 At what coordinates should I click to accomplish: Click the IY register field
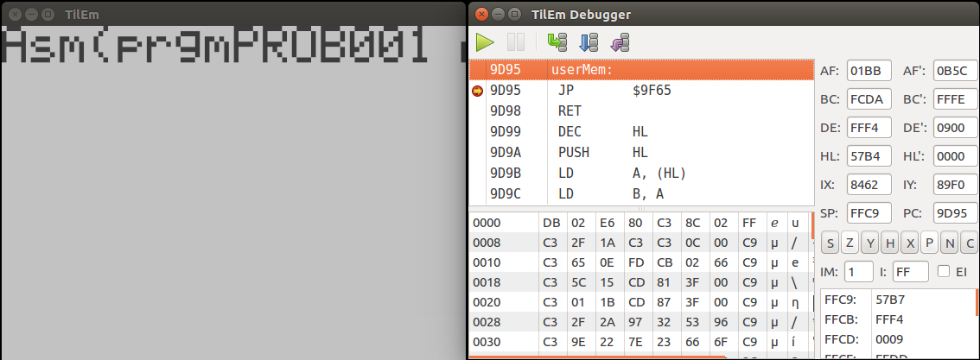956,185
